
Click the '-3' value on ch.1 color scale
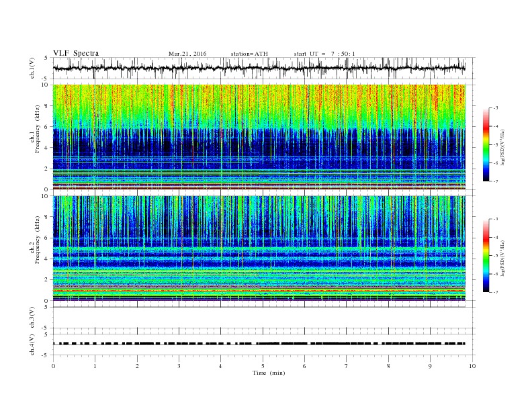pyautogui.click(x=496, y=108)
